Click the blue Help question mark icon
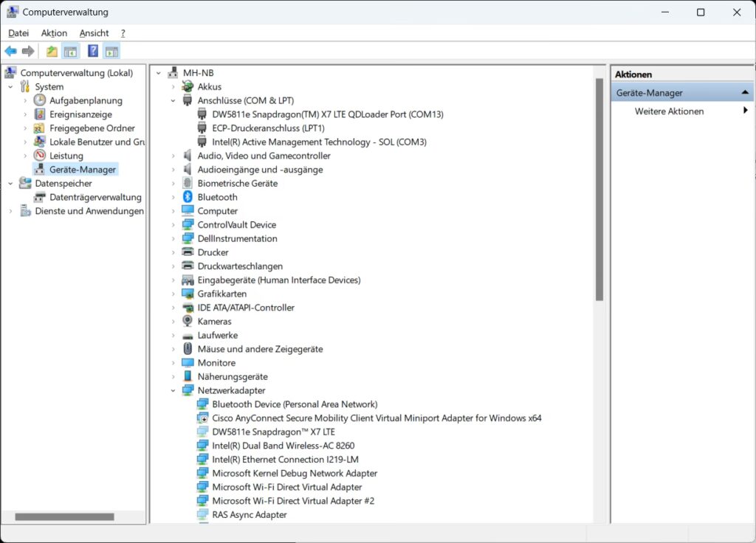 (x=93, y=51)
